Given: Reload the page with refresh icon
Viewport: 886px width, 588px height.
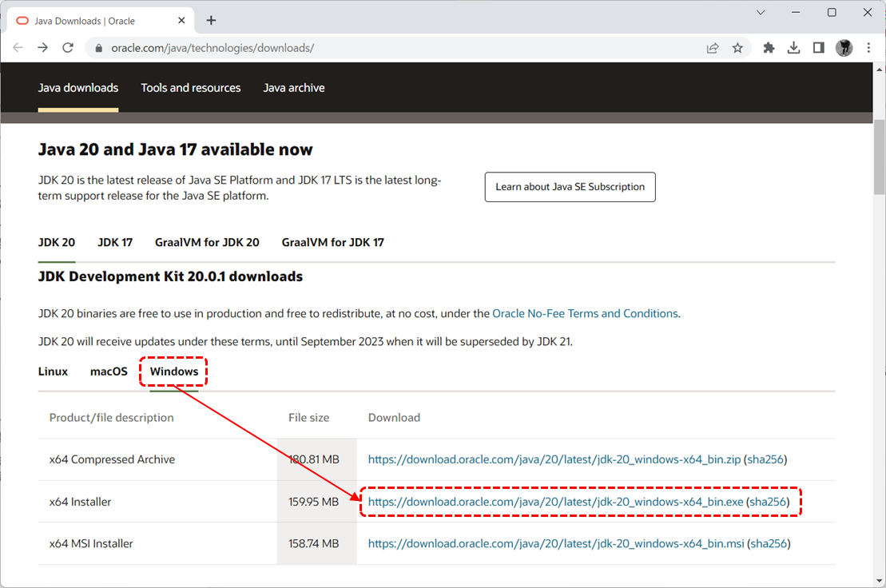Looking at the screenshot, I should (x=68, y=47).
